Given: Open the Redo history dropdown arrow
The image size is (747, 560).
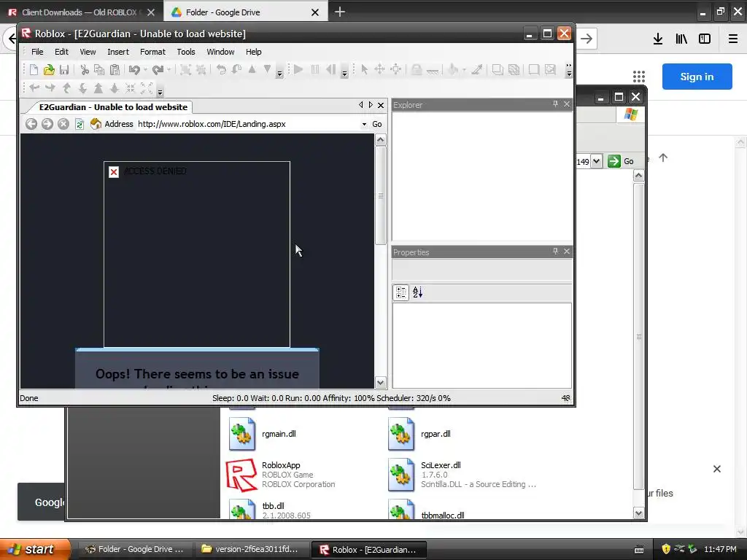Looking at the screenshot, I should [x=169, y=70].
